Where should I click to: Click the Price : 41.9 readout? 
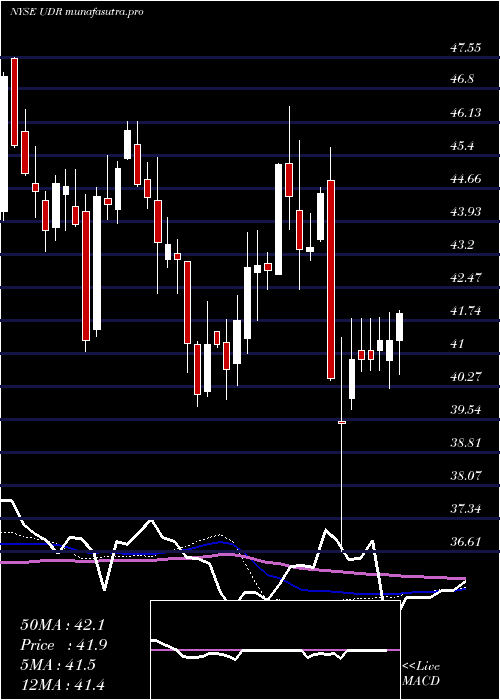[63, 645]
